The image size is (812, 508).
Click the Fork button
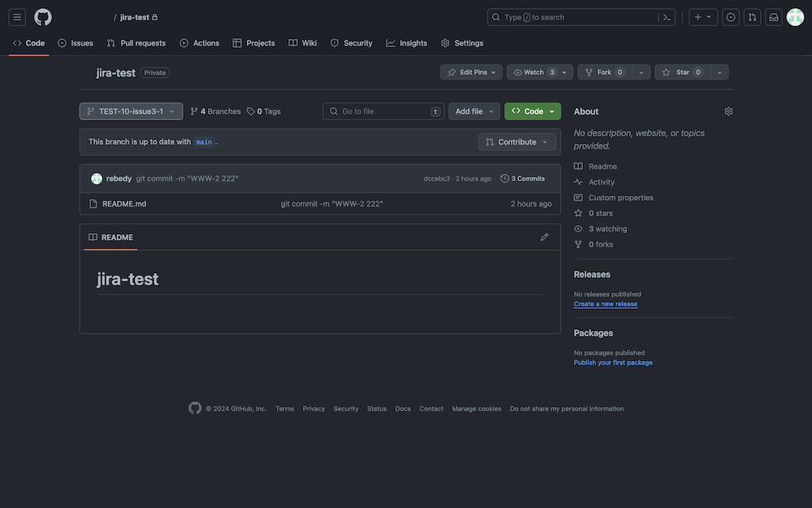(605, 72)
